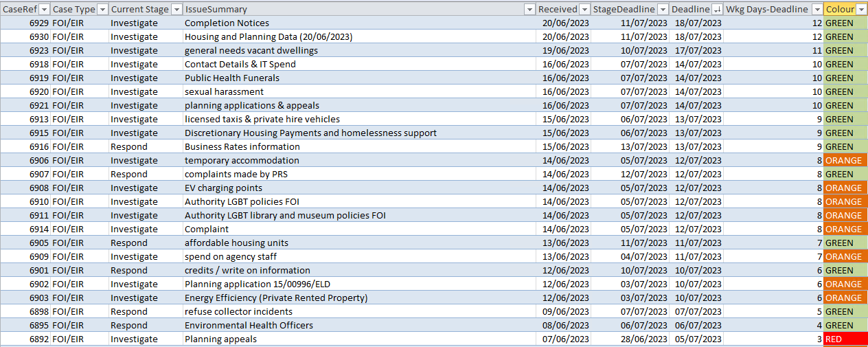This screenshot has height=347, width=868.
Task: Select 'affordable housing units' cell
Action: pos(359,243)
